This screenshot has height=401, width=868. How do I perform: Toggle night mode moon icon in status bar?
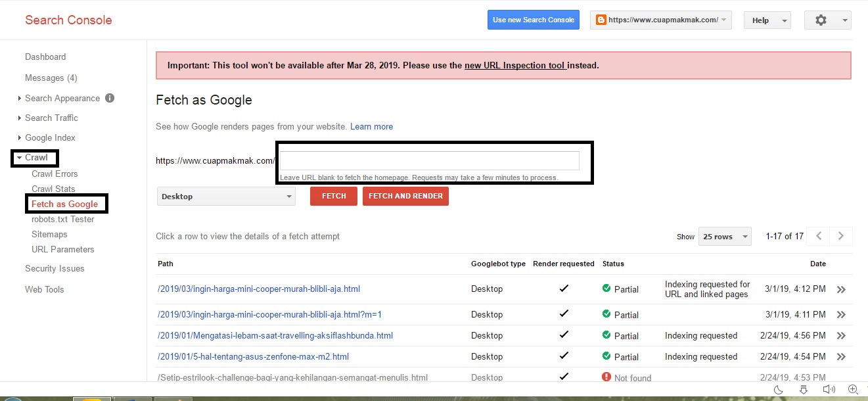(779, 390)
